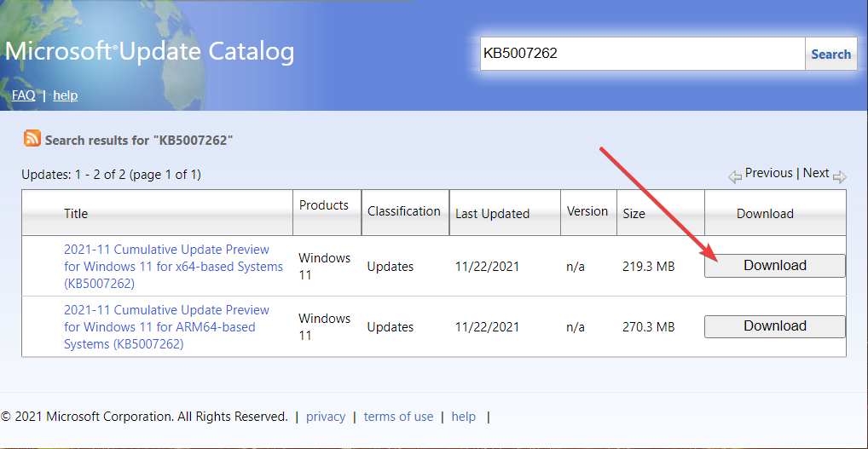Sort results by the Size column
This screenshot has height=449, width=868.
coord(634,214)
